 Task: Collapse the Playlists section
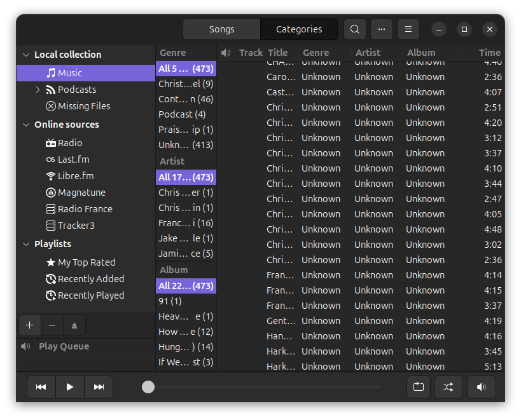(26, 244)
